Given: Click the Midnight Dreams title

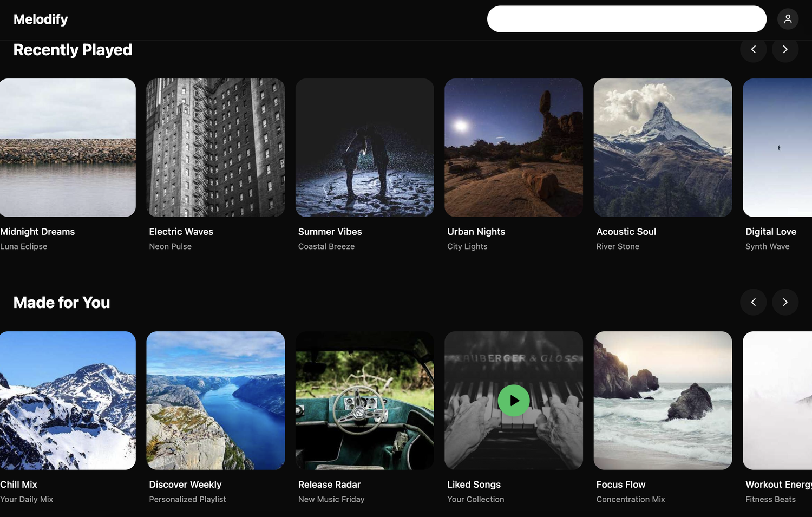Looking at the screenshot, I should pyautogui.click(x=37, y=232).
